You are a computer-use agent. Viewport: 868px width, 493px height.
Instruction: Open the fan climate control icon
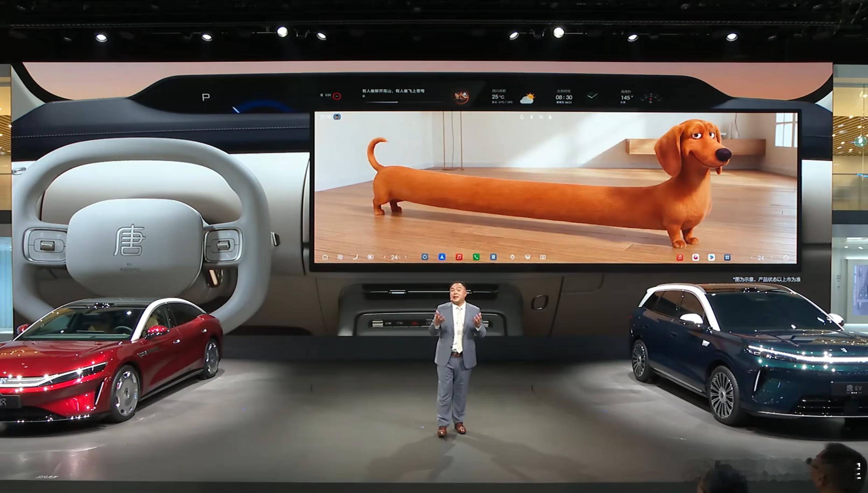click(340, 257)
